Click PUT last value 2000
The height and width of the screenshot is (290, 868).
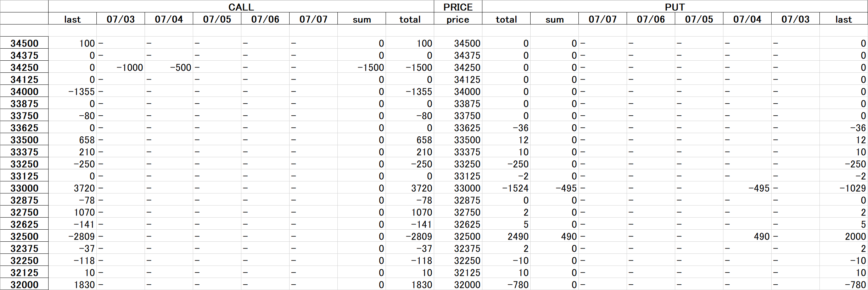[844, 236]
